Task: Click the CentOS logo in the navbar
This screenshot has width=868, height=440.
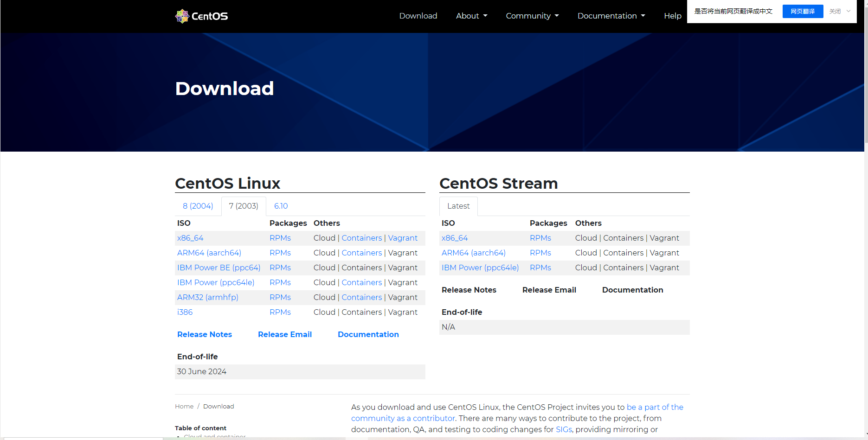Action: click(x=201, y=16)
